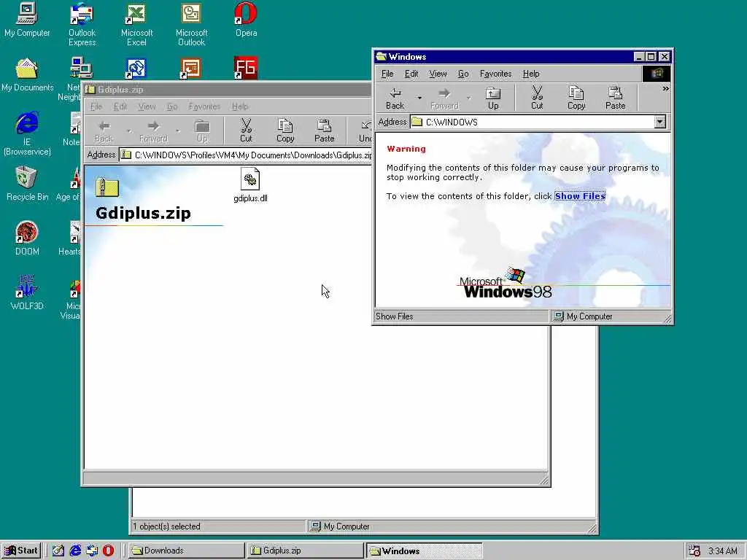
Task: Click Windows logo throbber in Windows window
Action: [x=657, y=74]
